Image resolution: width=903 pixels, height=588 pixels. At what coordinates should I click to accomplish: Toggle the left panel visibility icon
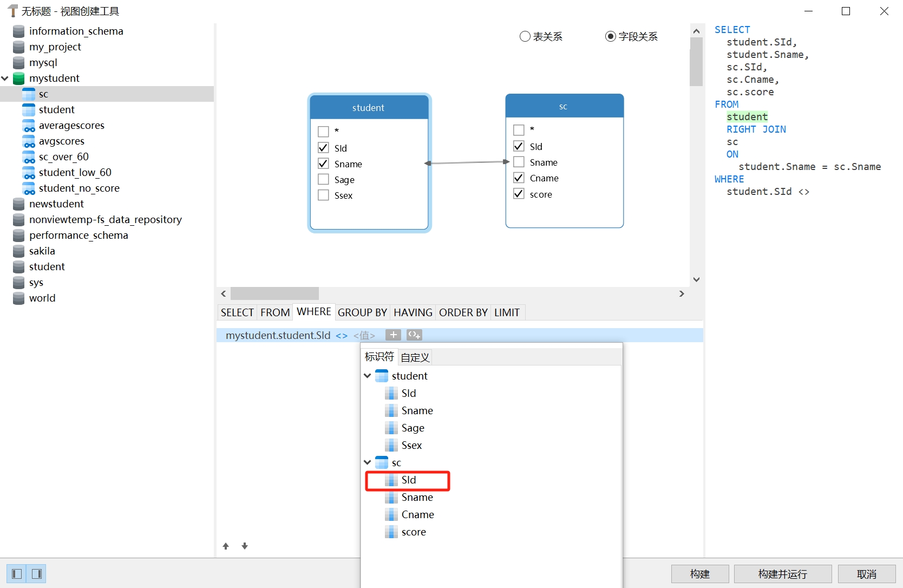(x=17, y=574)
